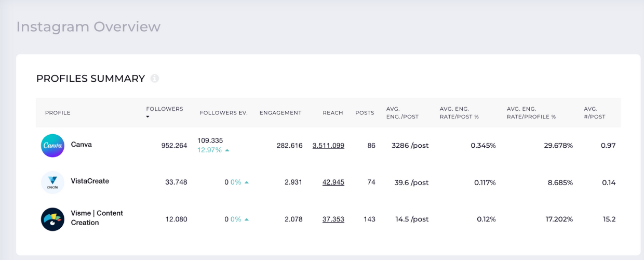
Task: Open VistaCreate reach value 42.945
Action: [333, 183]
